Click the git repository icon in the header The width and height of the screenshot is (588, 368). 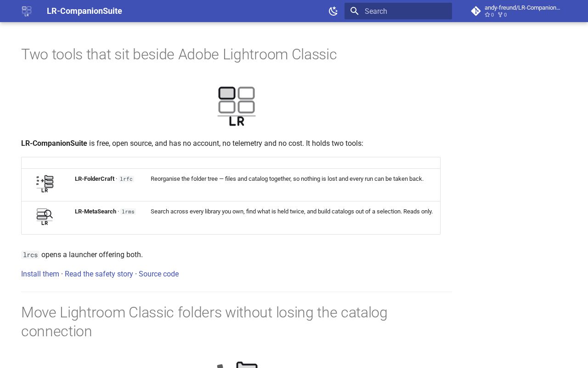[476, 11]
